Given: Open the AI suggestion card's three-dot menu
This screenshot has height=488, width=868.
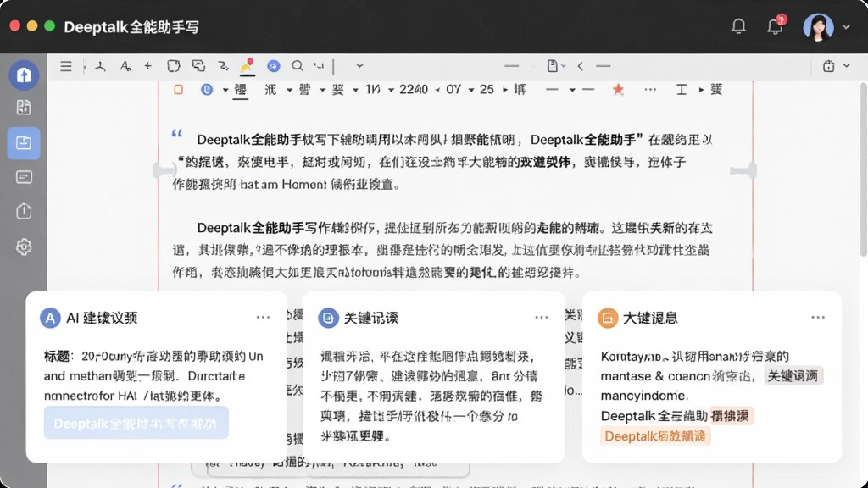Looking at the screenshot, I should pyautogui.click(x=263, y=318).
